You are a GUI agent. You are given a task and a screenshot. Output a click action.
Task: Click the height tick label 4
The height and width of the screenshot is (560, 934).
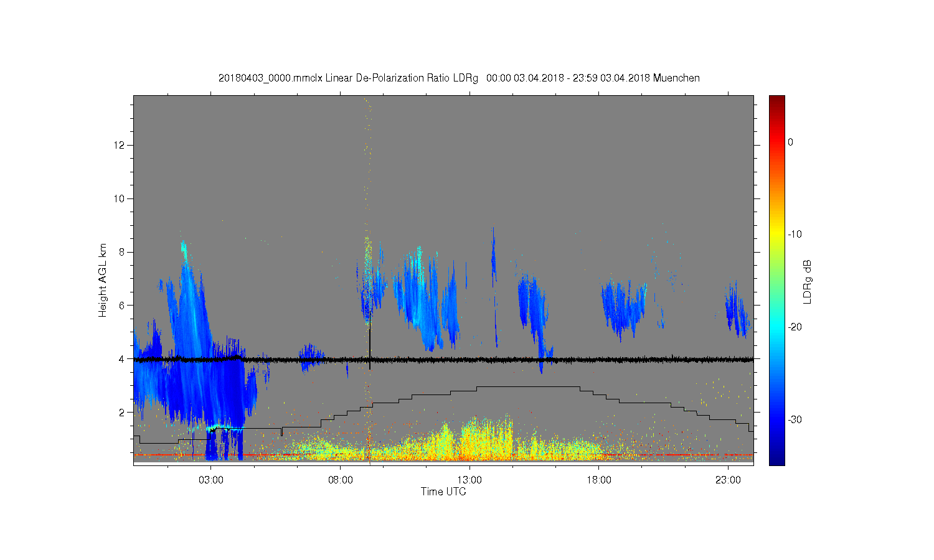[x=123, y=359]
